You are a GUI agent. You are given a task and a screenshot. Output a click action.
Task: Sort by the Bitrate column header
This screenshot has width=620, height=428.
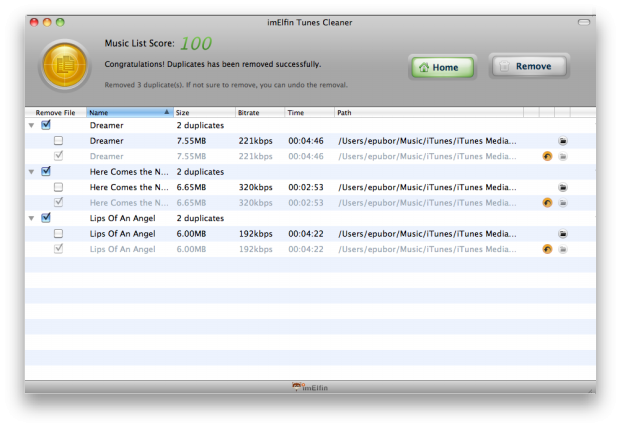click(x=260, y=112)
